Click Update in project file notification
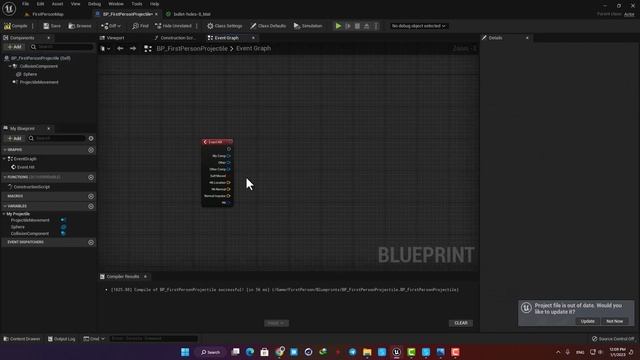This screenshot has height=360, width=640. click(587, 321)
